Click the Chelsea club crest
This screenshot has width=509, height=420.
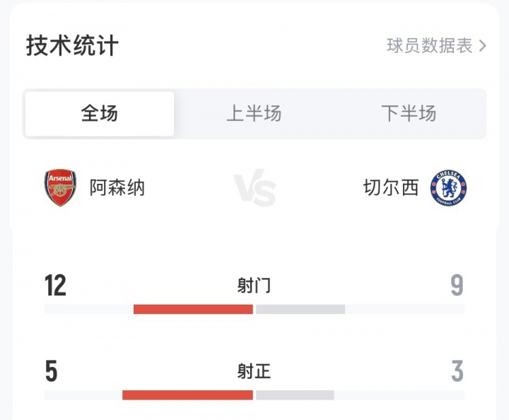point(449,188)
